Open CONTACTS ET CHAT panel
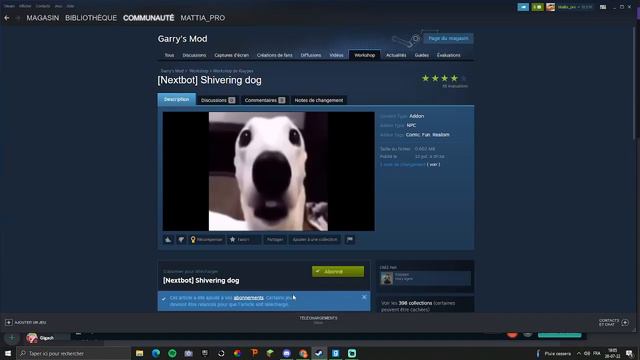The width and height of the screenshot is (640, 360). (614, 322)
